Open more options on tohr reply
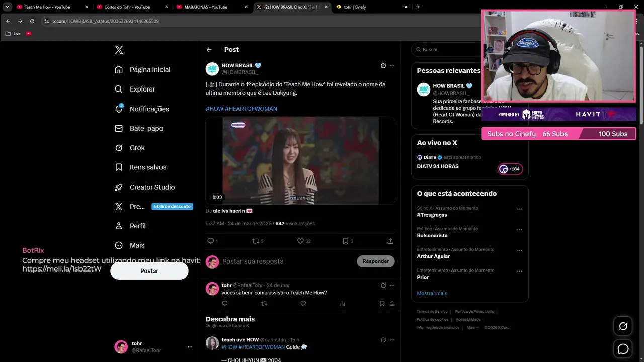Image resolution: width=644 pixels, height=362 pixels. pos(392,285)
